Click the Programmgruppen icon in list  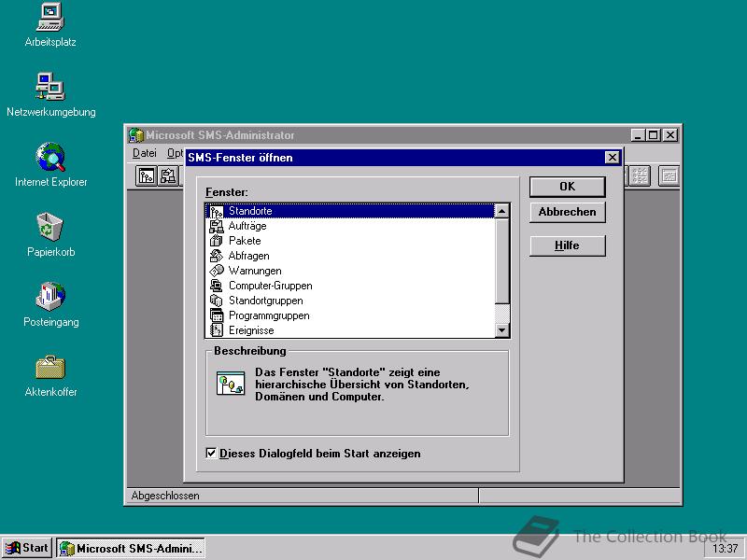point(217,315)
